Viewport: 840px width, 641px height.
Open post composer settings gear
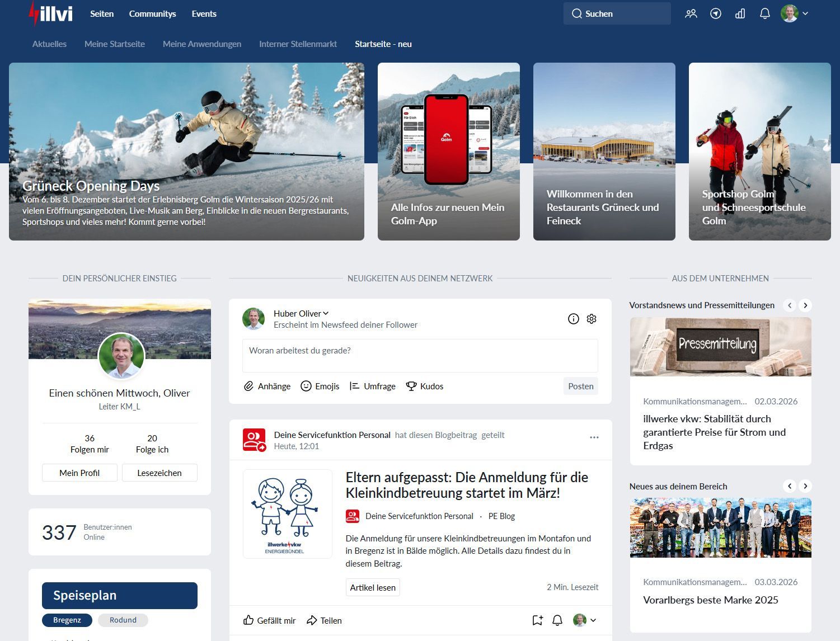point(592,319)
